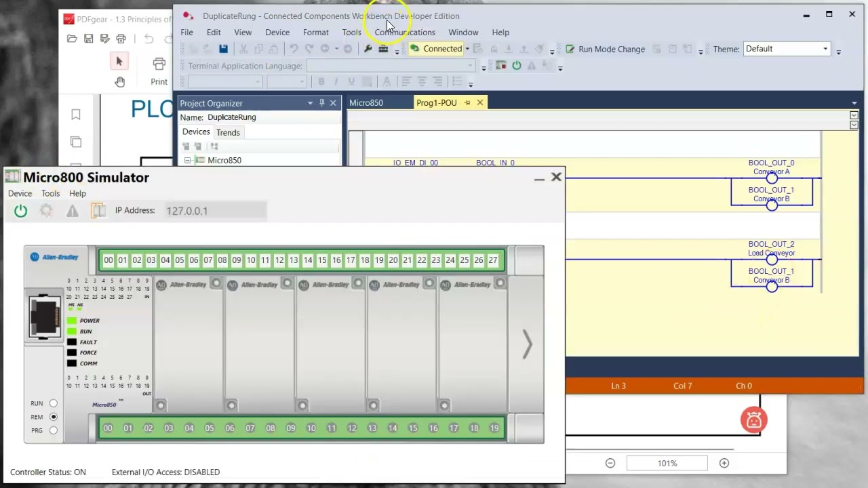Toggle simulator output terminal 02
Viewport: 868px width, 488px height.
(149, 428)
